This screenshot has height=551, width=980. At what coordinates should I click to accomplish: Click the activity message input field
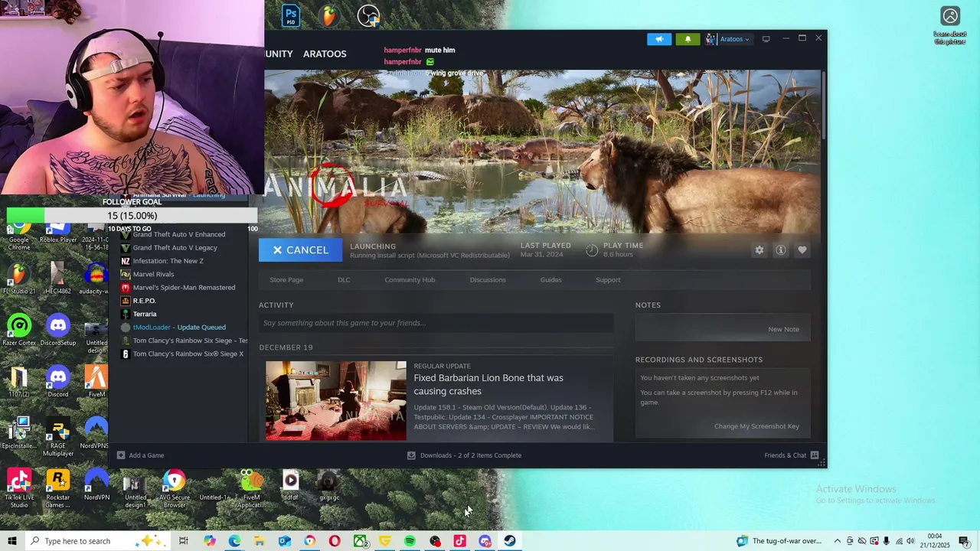pos(436,323)
